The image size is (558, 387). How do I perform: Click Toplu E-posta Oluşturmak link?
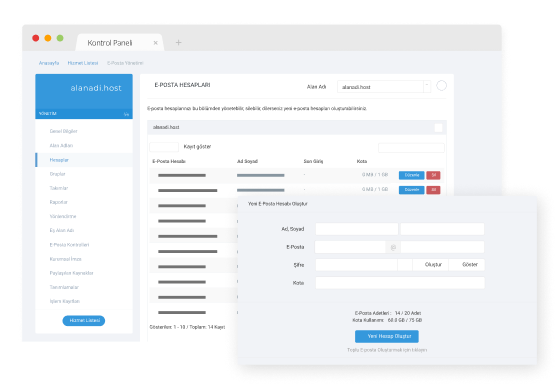[387, 350]
